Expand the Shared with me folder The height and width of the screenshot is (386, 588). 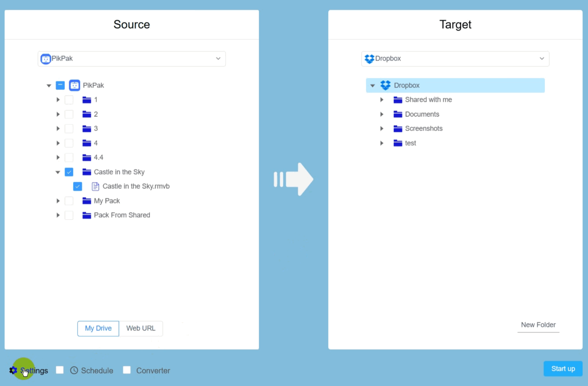381,100
